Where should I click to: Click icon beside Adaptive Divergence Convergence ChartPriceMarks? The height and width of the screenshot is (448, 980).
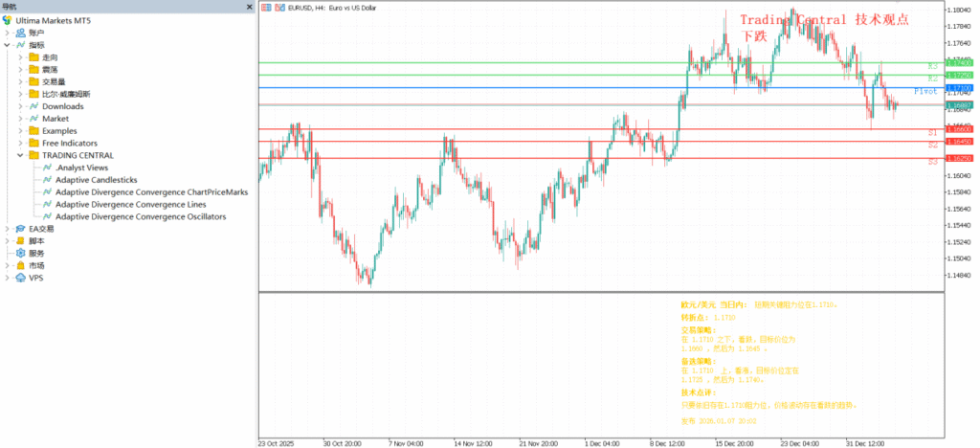tap(48, 191)
